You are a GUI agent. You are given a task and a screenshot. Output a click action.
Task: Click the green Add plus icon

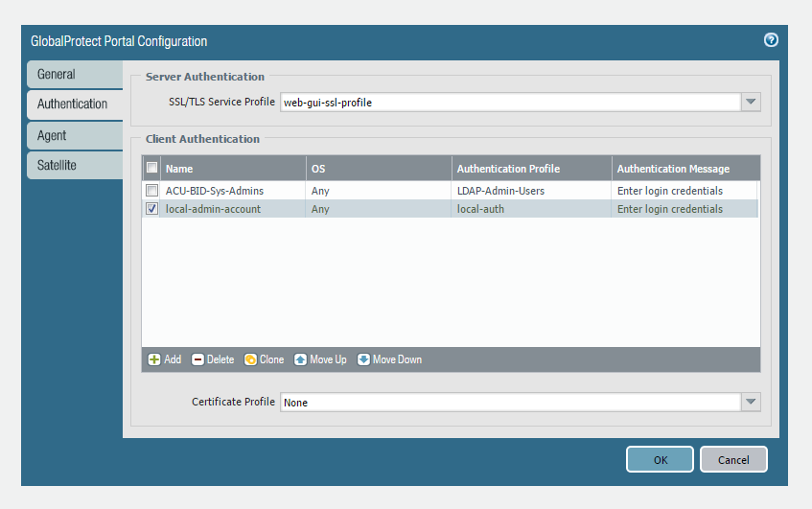click(x=153, y=359)
